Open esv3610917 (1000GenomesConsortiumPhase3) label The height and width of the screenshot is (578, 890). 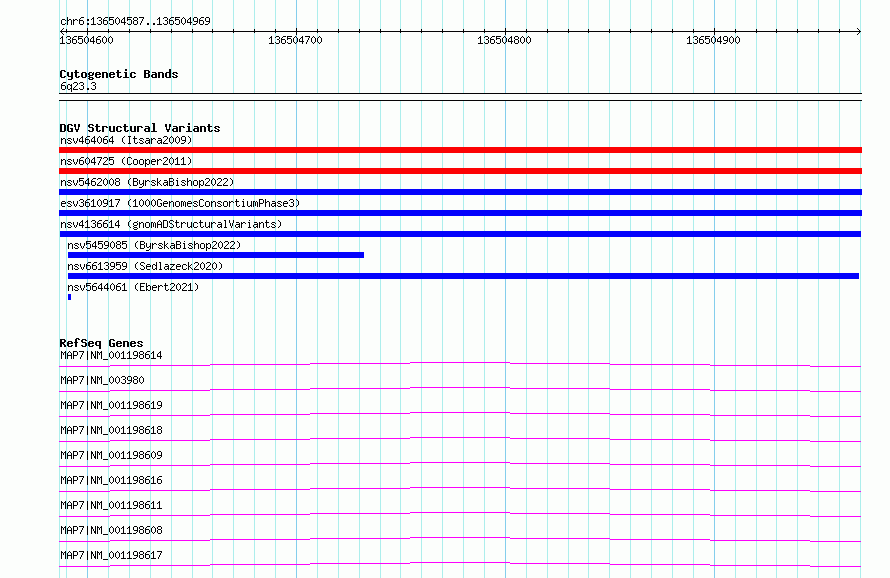tap(180, 203)
